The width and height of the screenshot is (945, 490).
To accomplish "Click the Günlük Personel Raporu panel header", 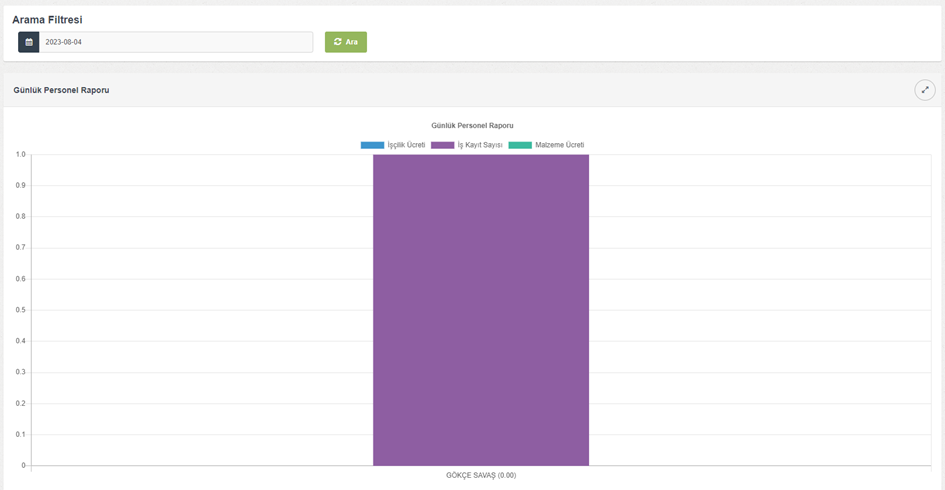I will tap(61, 90).
